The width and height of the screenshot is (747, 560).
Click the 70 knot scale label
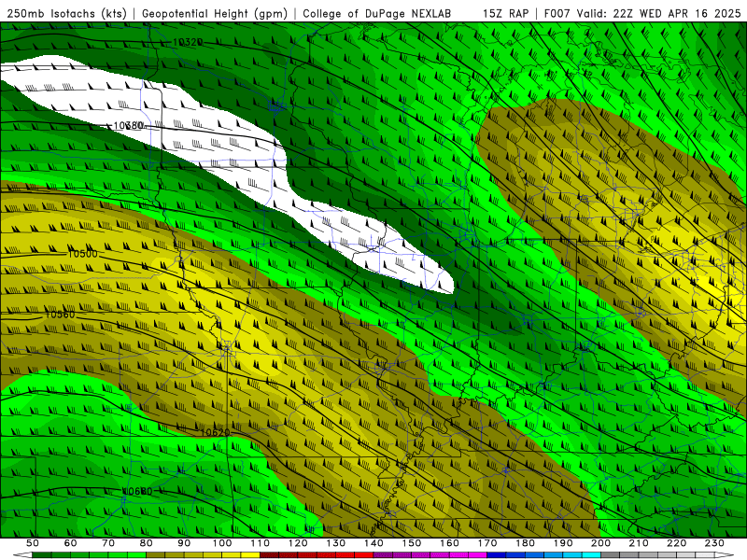pos(108,543)
